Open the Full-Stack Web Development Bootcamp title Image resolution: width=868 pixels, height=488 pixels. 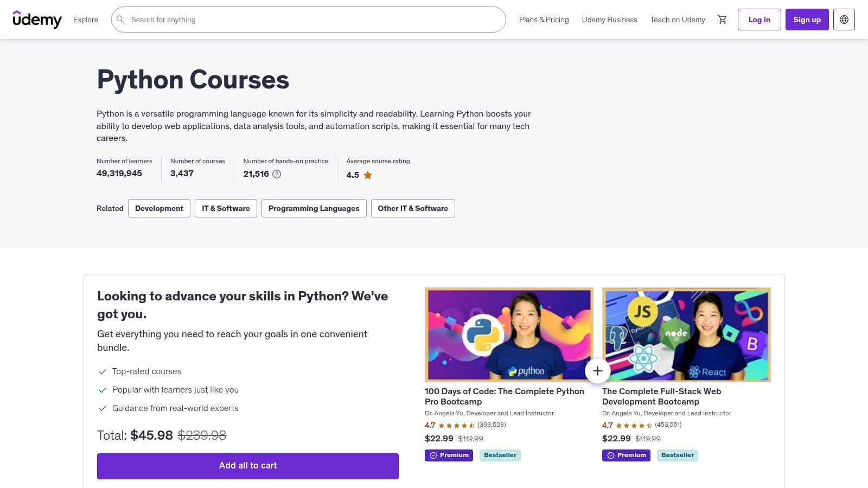pyautogui.click(x=661, y=396)
